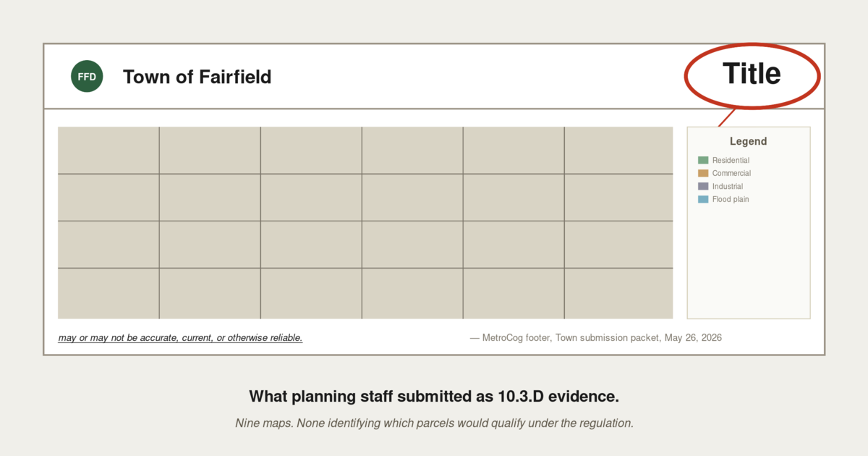Click the MetroCog footer citation text

click(596, 338)
